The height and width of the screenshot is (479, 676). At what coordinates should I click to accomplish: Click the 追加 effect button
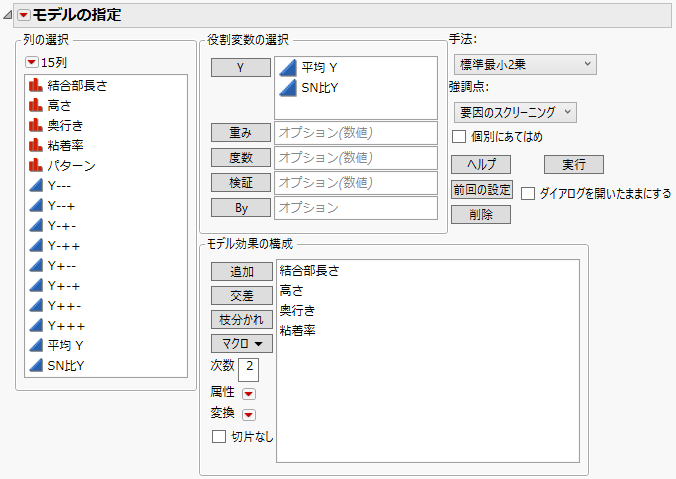click(242, 272)
